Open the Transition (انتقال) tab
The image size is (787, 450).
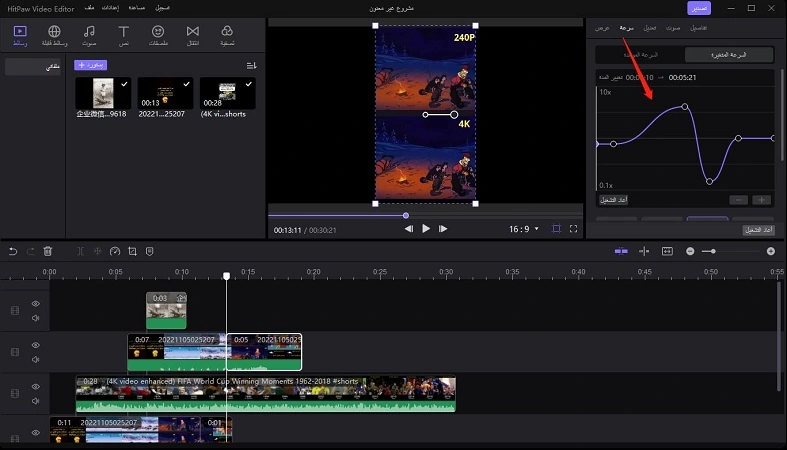pos(193,36)
